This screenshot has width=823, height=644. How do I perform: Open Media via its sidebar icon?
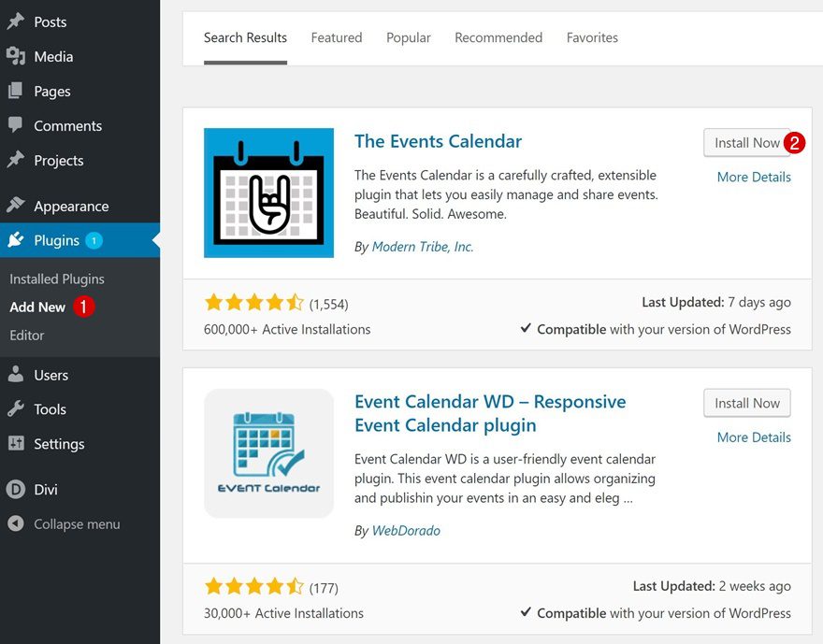tap(15, 56)
